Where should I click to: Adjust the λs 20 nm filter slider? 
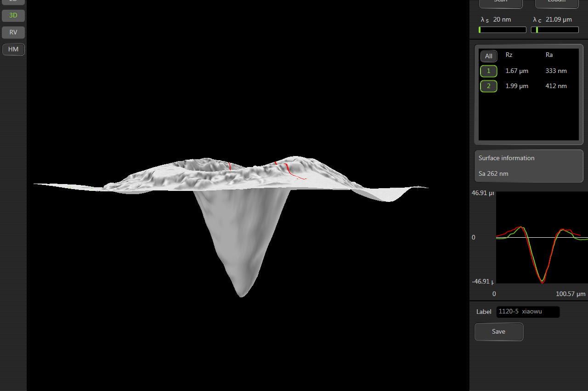pos(502,30)
